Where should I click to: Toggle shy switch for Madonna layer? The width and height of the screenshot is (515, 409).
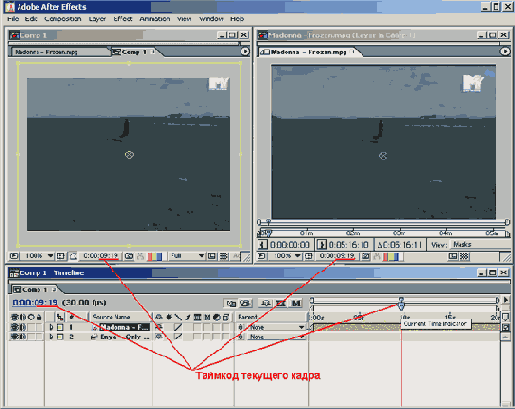[159, 327]
